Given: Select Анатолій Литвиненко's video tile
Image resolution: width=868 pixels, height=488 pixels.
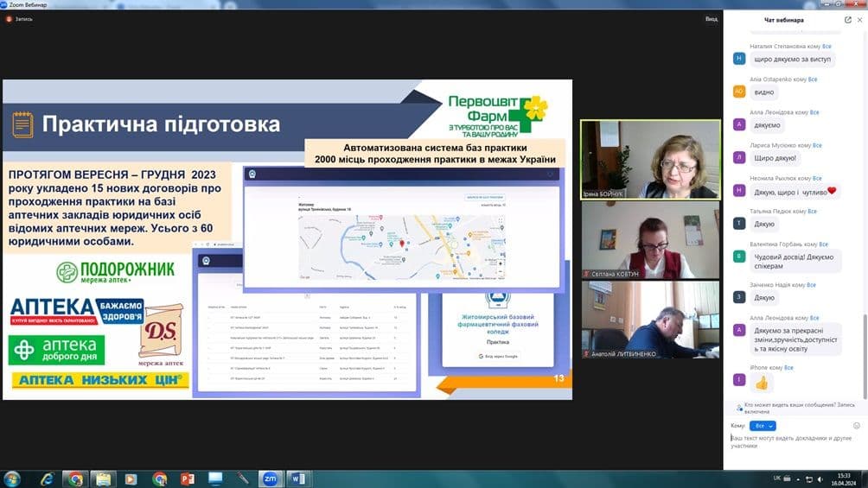Looking at the screenshot, I should click(x=650, y=320).
